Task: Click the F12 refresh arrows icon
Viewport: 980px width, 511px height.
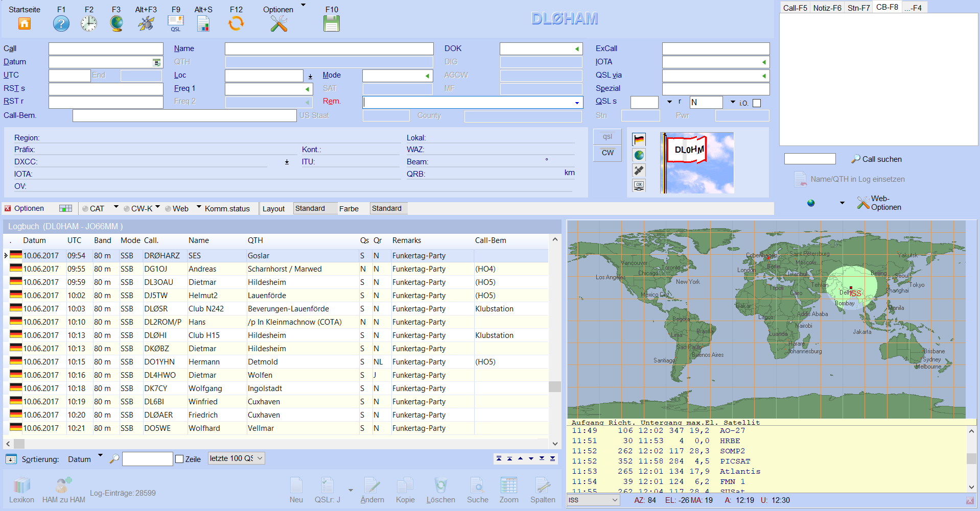Action: click(x=236, y=23)
